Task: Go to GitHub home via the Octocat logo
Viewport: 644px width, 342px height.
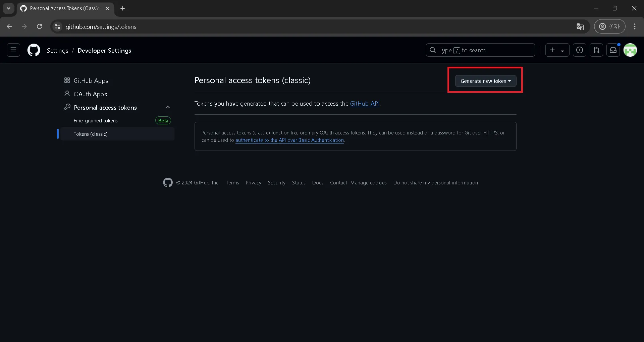Action: [x=34, y=50]
